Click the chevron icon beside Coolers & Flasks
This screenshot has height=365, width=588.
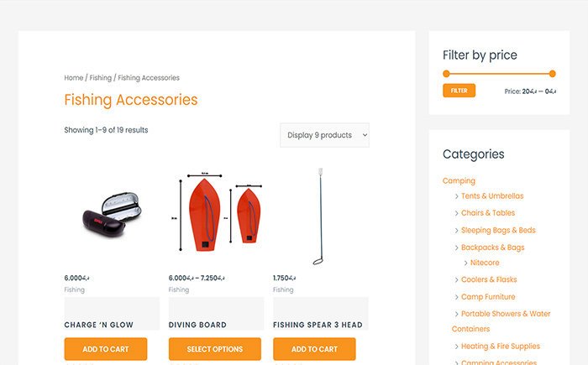[x=456, y=280]
